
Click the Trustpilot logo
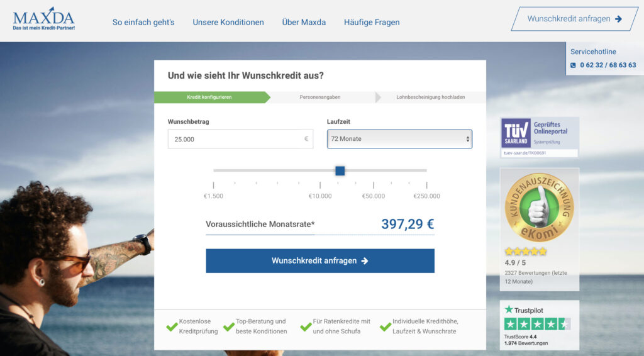tap(524, 310)
